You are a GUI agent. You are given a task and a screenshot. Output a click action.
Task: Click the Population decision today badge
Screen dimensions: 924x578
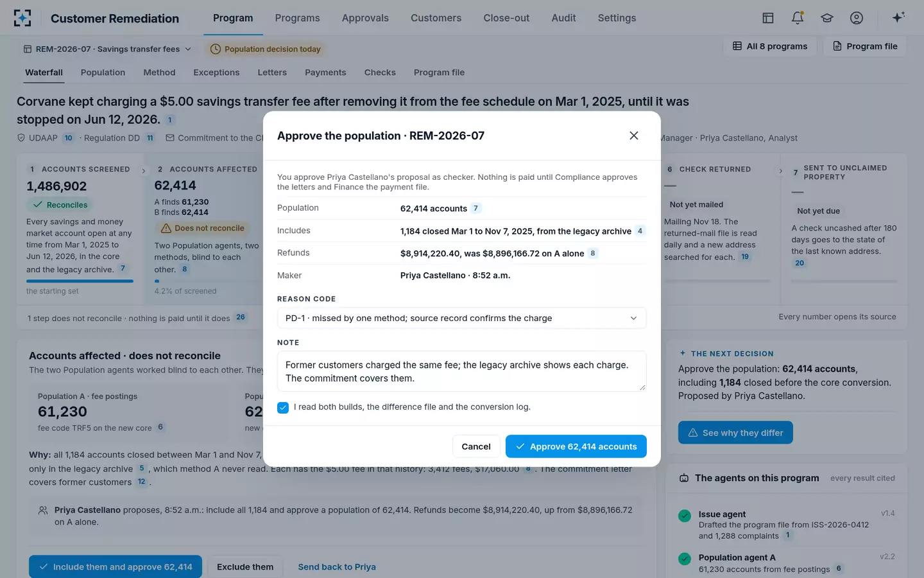[x=265, y=49]
